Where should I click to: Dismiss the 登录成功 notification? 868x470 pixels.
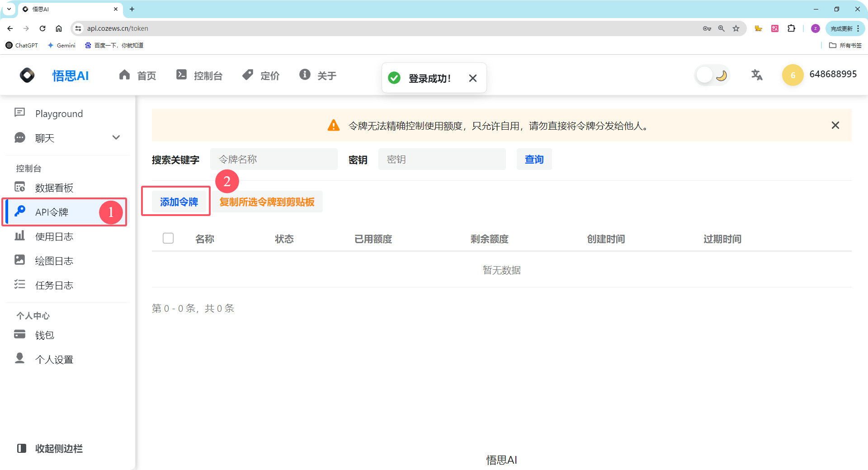(x=473, y=78)
